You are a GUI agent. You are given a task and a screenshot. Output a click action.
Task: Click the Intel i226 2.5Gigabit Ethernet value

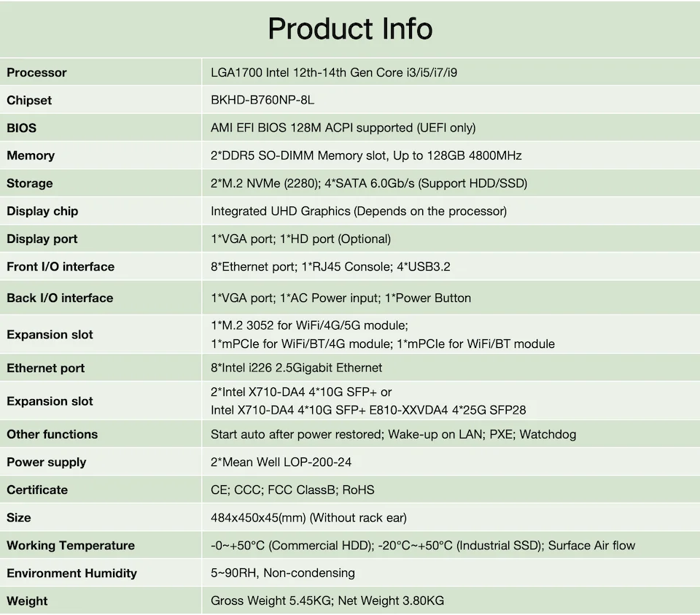pyautogui.click(x=296, y=368)
